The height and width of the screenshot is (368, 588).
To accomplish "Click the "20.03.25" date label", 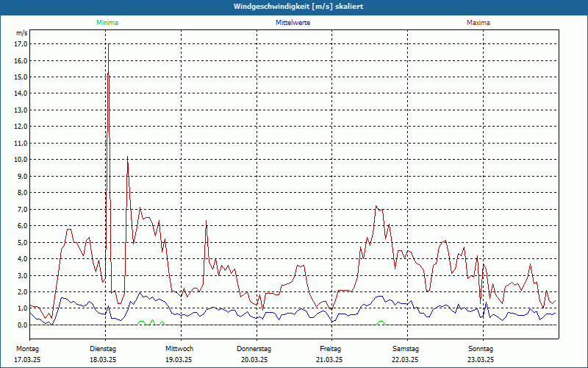I will 254,360.
